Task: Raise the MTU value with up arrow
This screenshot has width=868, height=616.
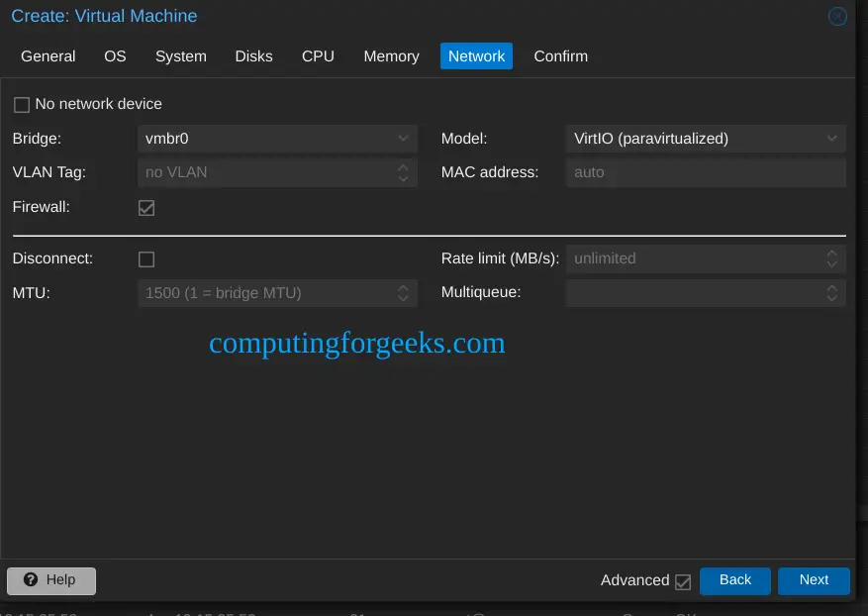Action: pyautogui.click(x=403, y=287)
